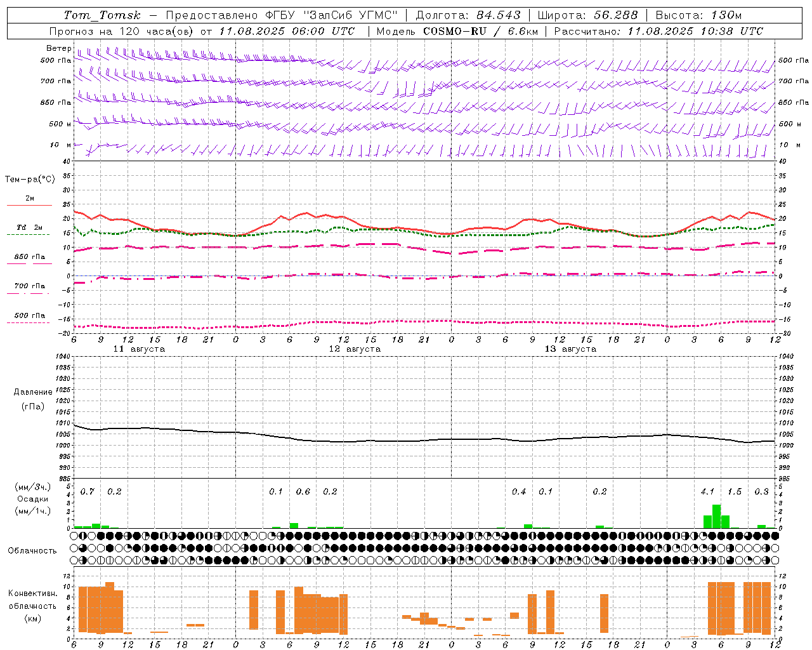Click the tallest green precipitation bar
The width and height of the screenshot is (812, 650).
pos(716,517)
